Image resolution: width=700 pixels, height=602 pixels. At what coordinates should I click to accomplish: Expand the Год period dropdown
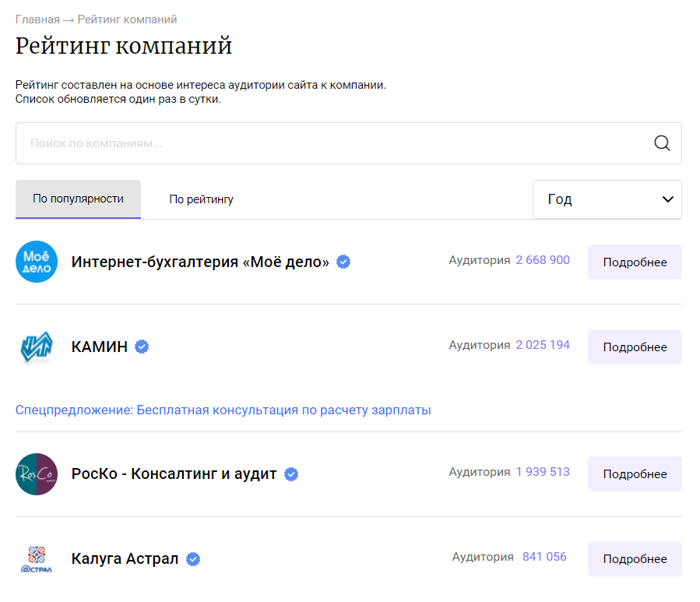coord(607,199)
